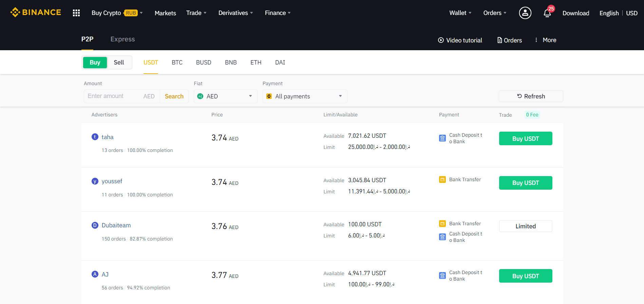Click the Limited button for Dubaiteam
Viewport: 644px width, 304px height.
pyautogui.click(x=526, y=226)
